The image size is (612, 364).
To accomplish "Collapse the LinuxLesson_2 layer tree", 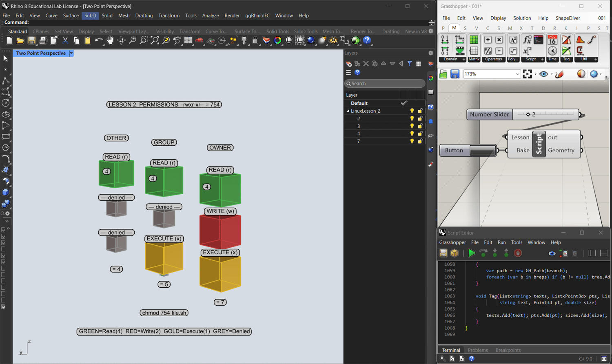I will pyautogui.click(x=348, y=111).
